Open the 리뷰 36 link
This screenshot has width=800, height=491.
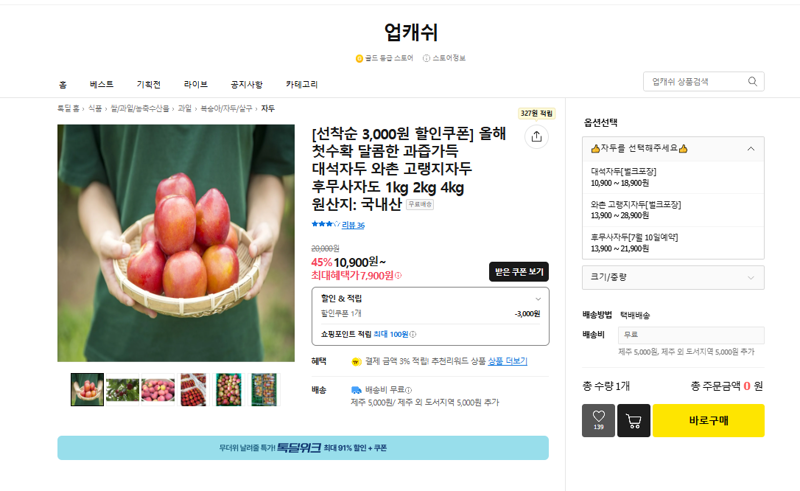pos(353,225)
